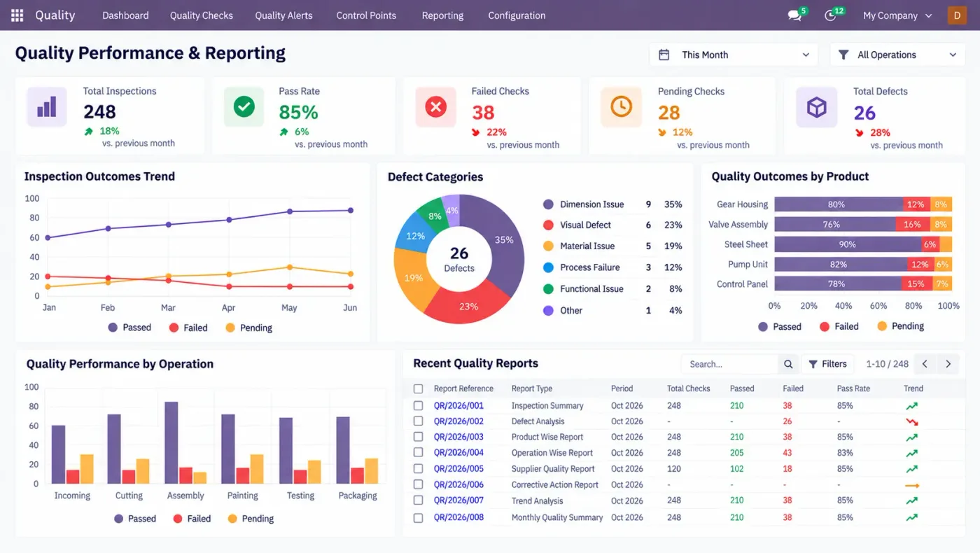Image resolution: width=980 pixels, height=553 pixels.
Task: Open the Reporting menu
Action: coord(442,15)
